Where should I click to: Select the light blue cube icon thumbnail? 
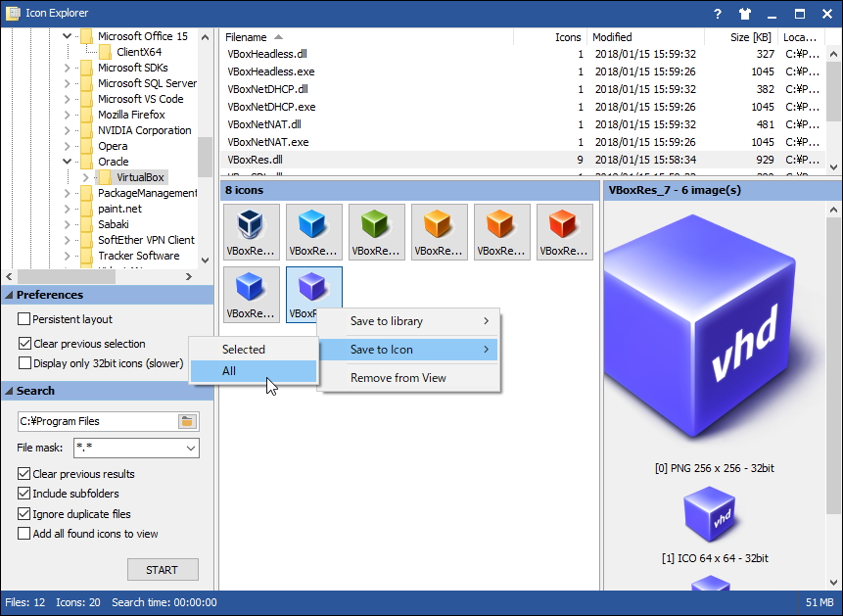(314, 232)
